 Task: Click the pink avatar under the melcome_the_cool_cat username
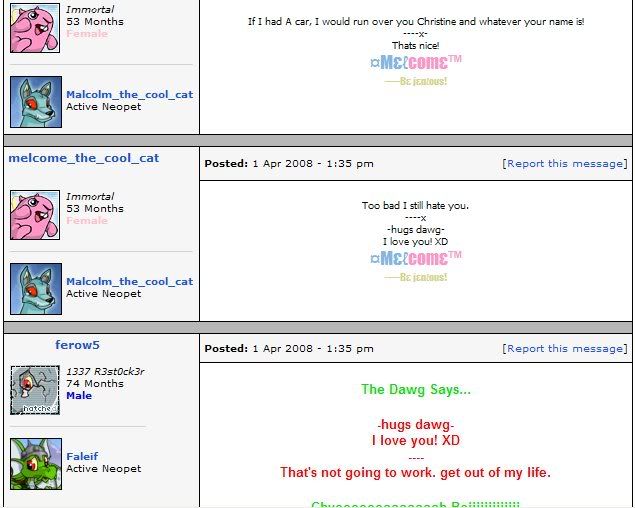pyautogui.click(x=36, y=215)
